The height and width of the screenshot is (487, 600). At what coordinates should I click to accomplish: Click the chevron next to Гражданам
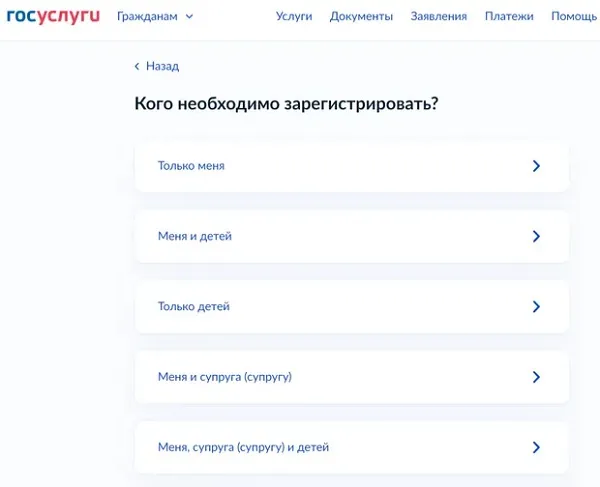coord(189,17)
